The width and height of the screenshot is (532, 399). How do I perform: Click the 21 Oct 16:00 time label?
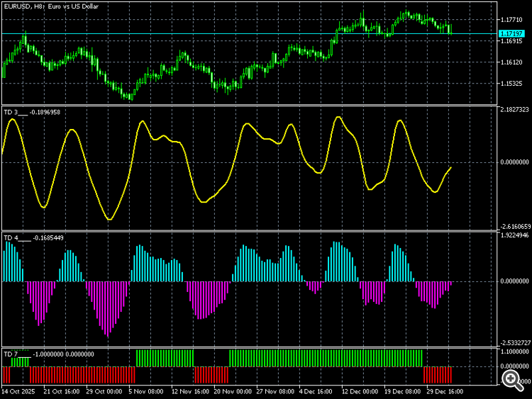point(62,391)
